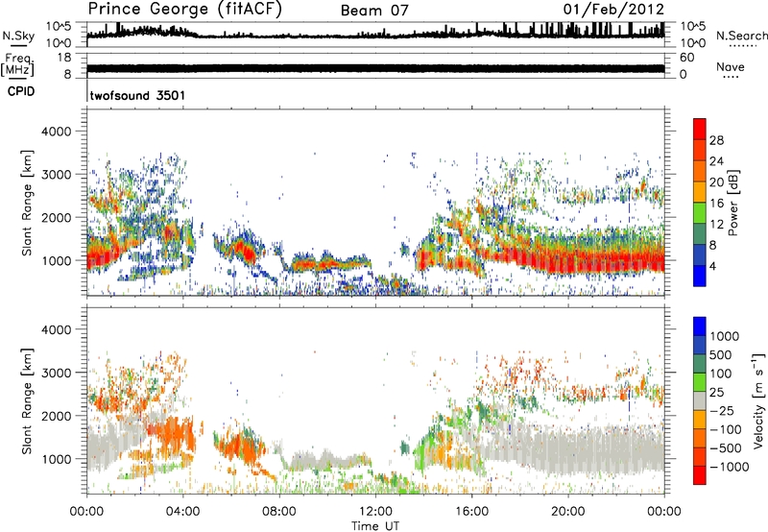This screenshot has height=532, width=768.
Task: Click the "Beam 07" header text
Action: pyautogui.click(x=374, y=11)
